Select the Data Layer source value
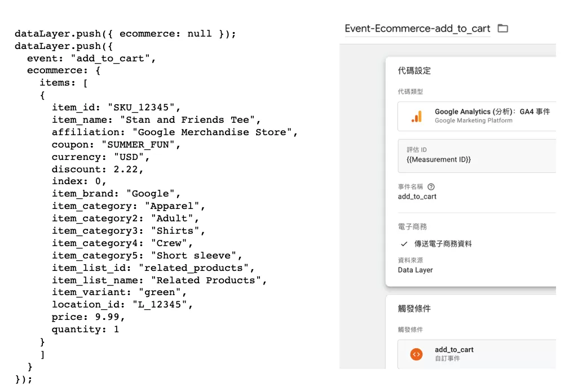 point(415,270)
